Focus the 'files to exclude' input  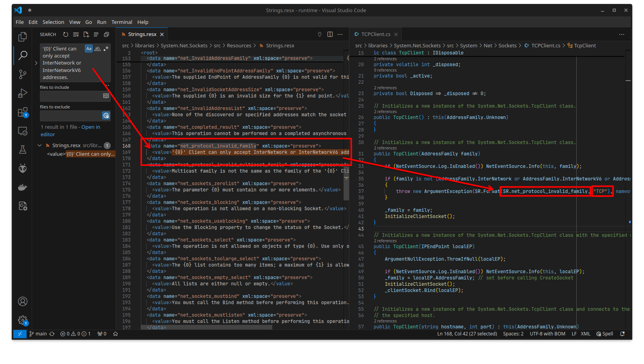(x=71, y=115)
